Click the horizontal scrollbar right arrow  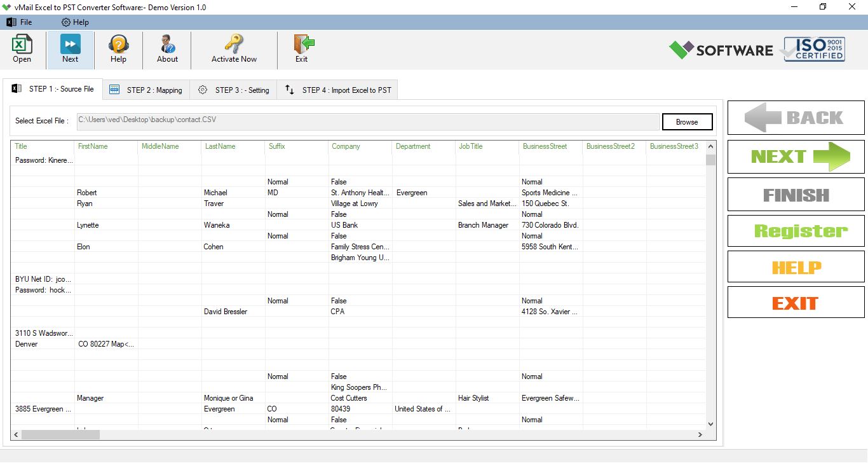[x=700, y=435]
